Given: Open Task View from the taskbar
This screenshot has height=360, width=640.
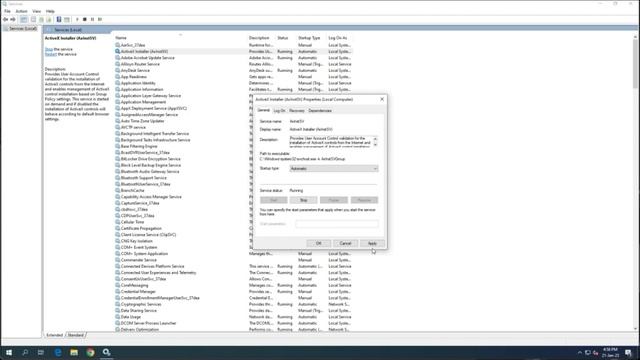Looking at the screenshot, I should (x=41, y=352).
